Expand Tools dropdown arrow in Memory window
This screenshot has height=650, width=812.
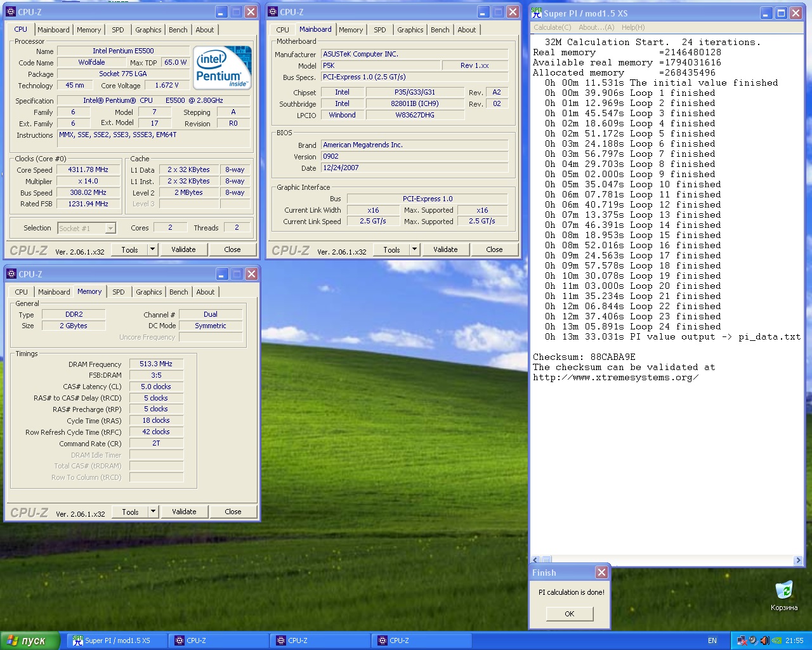pyautogui.click(x=153, y=512)
